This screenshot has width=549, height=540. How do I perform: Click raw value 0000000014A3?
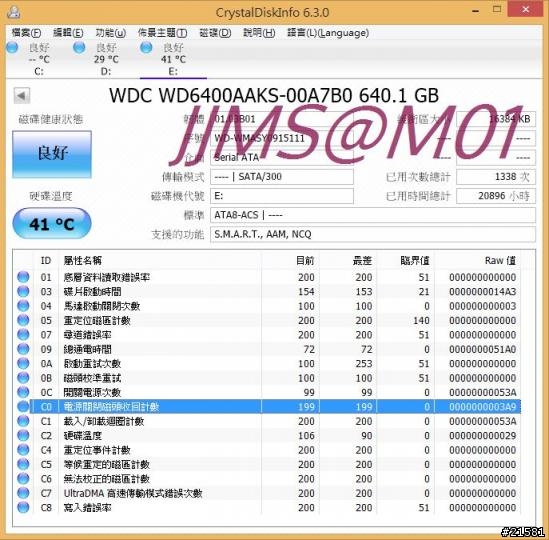[x=482, y=291]
